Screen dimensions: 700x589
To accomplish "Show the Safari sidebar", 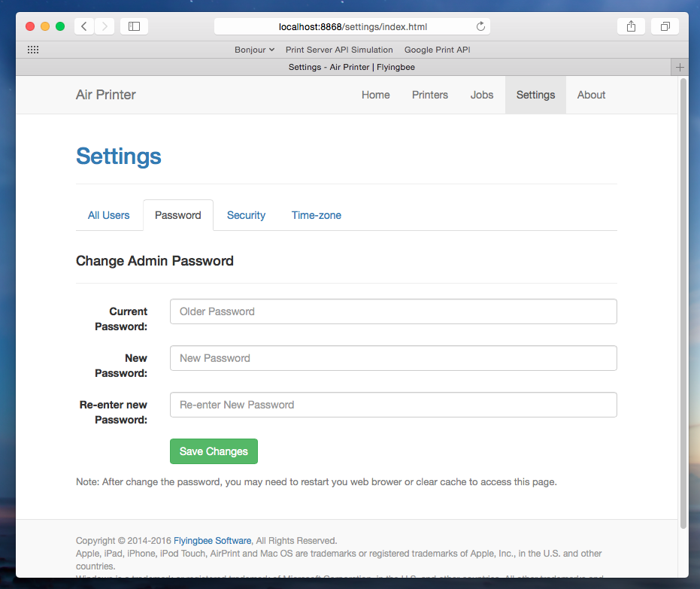I will click(x=134, y=26).
